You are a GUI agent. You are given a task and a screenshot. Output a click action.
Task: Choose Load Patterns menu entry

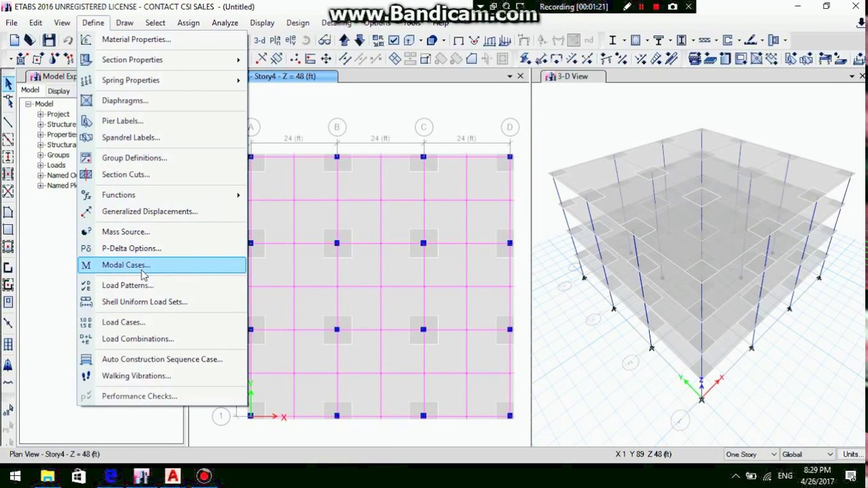pyautogui.click(x=162, y=285)
